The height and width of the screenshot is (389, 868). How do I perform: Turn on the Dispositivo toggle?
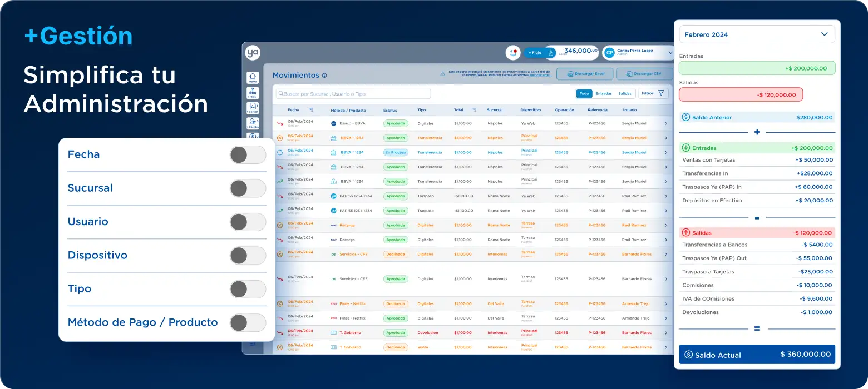[248, 256]
